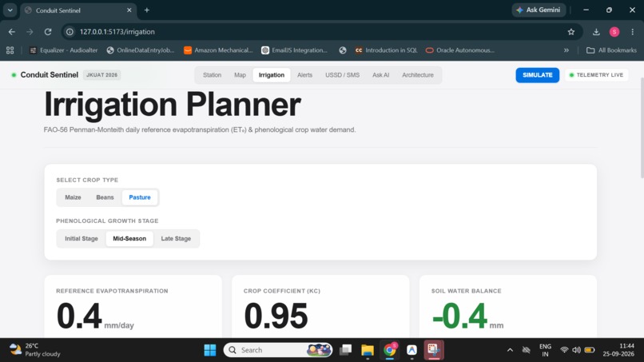Screen dimensions: 644x362
Task: Choose the Late Stage growth stage
Action: pyautogui.click(x=176, y=238)
